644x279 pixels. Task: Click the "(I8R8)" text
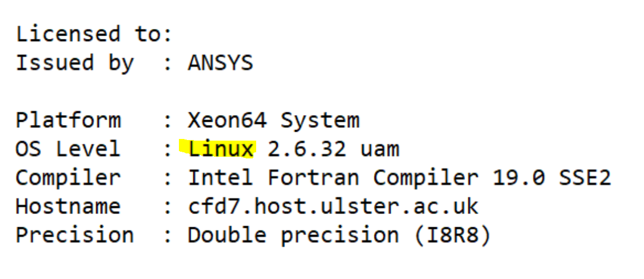(x=452, y=235)
